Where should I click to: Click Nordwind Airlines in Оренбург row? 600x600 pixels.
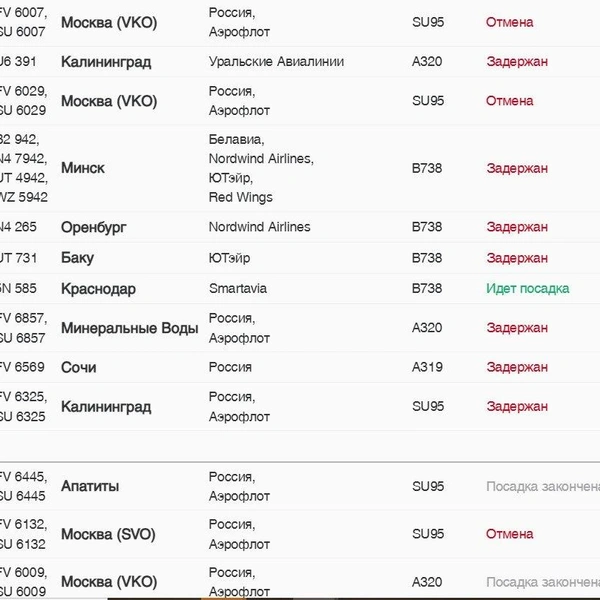pos(259,227)
